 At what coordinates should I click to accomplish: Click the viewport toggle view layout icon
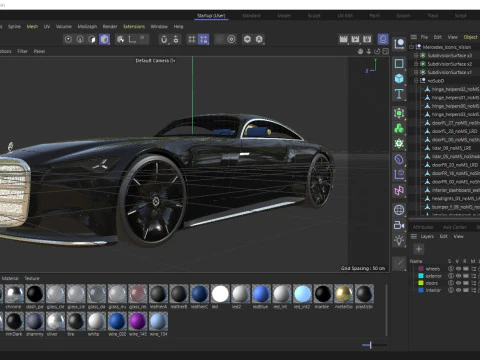(x=385, y=51)
